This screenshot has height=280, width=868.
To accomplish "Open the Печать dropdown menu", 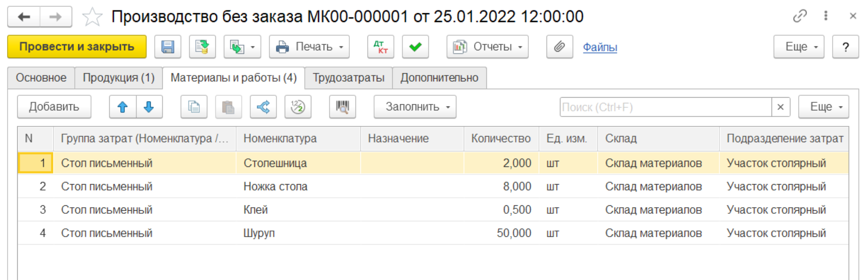I will point(309,47).
